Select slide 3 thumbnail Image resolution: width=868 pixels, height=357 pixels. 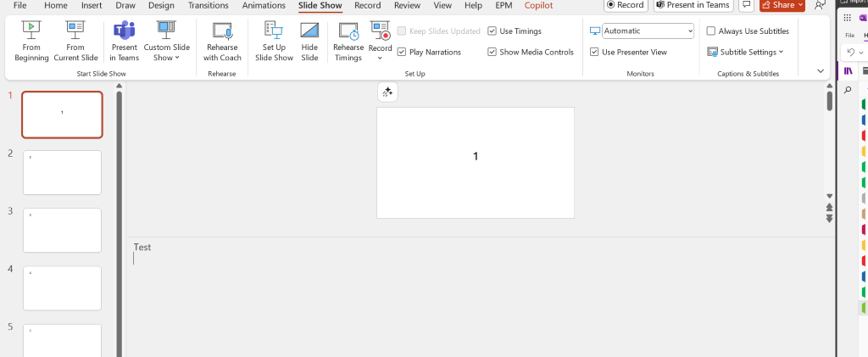pos(62,231)
